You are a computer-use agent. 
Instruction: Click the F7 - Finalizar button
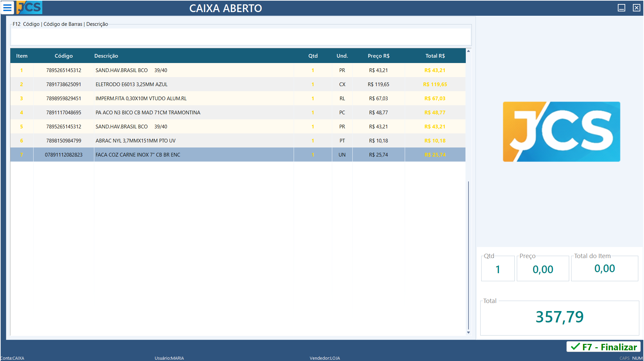click(x=603, y=347)
